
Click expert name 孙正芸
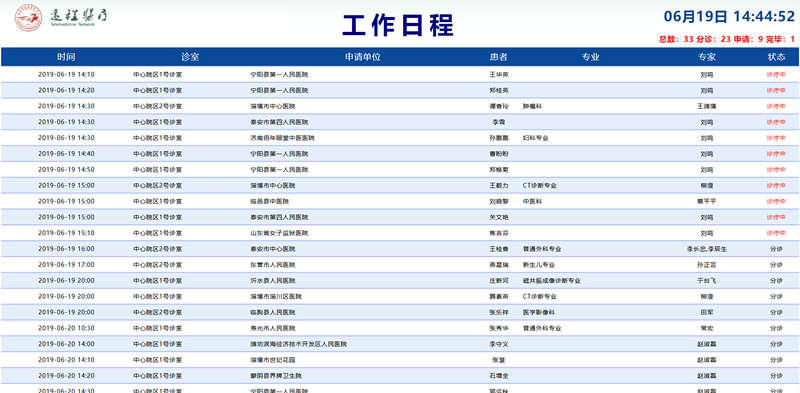707,265
